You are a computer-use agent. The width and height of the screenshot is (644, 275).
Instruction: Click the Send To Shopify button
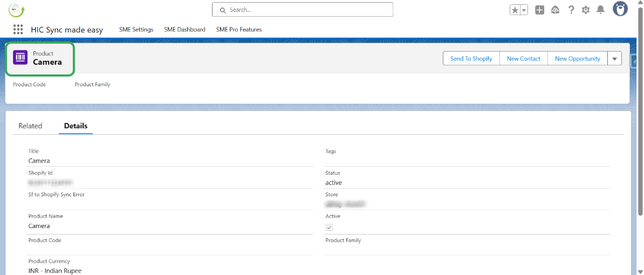[471, 59]
